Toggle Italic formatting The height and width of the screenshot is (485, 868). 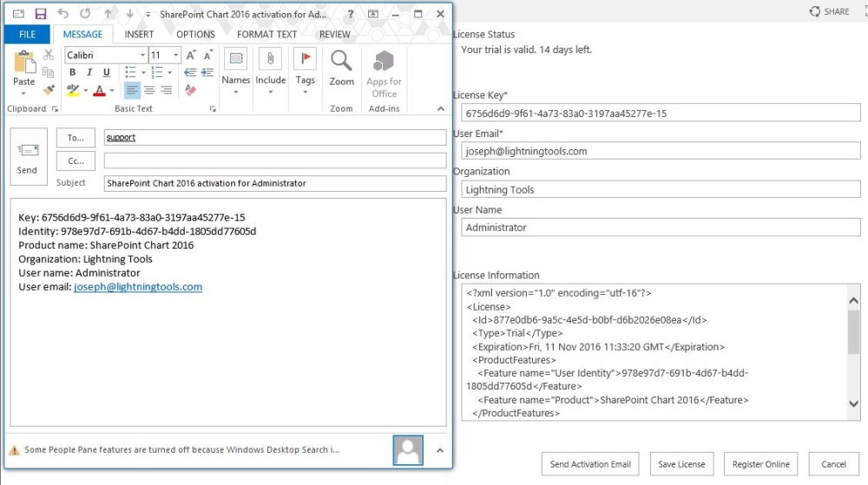click(x=89, y=72)
